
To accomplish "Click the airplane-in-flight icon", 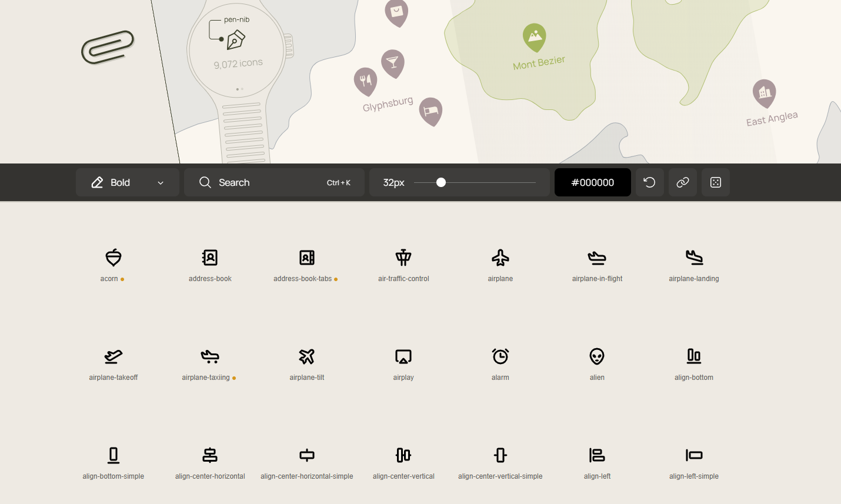I will pos(597,258).
